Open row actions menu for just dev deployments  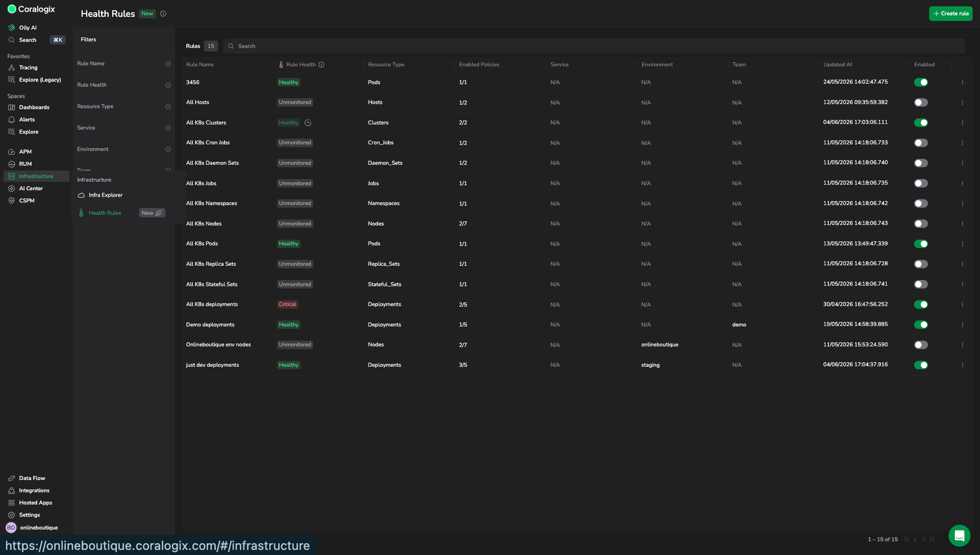point(962,365)
